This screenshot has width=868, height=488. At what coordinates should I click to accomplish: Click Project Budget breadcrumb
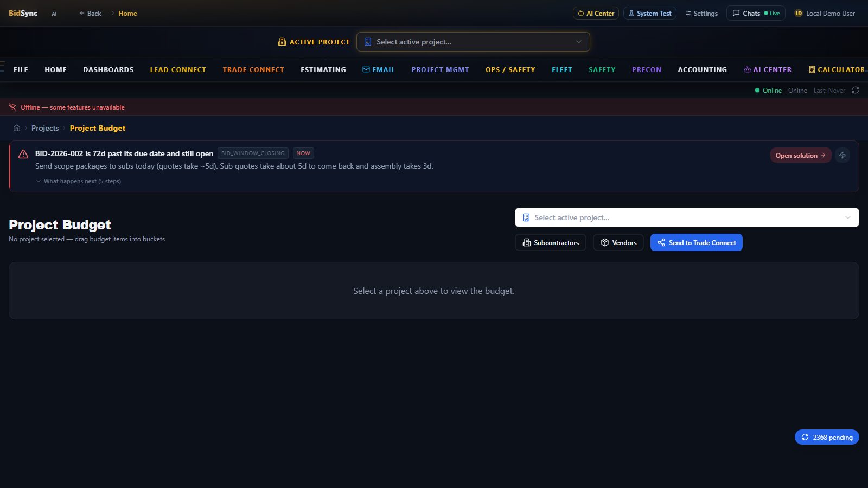(98, 128)
